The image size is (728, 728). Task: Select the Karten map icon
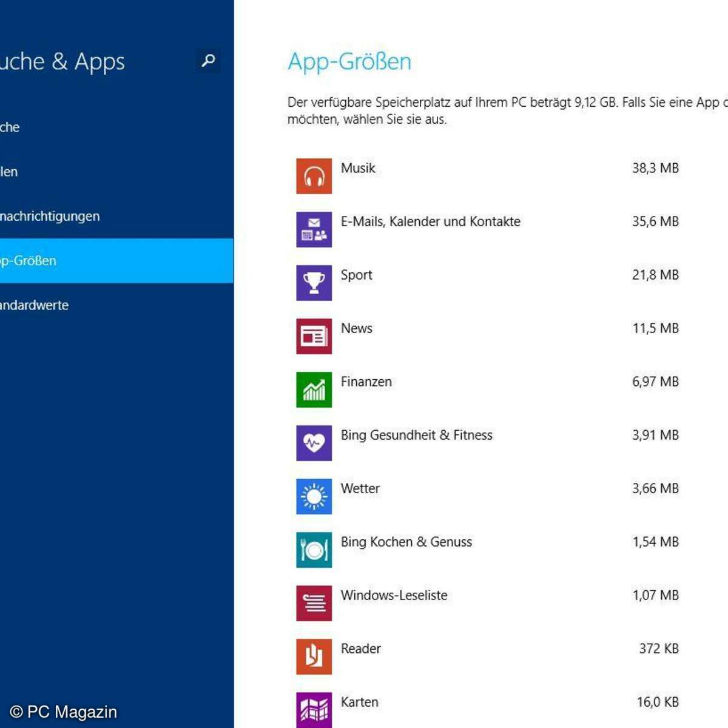pyautogui.click(x=314, y=709)
